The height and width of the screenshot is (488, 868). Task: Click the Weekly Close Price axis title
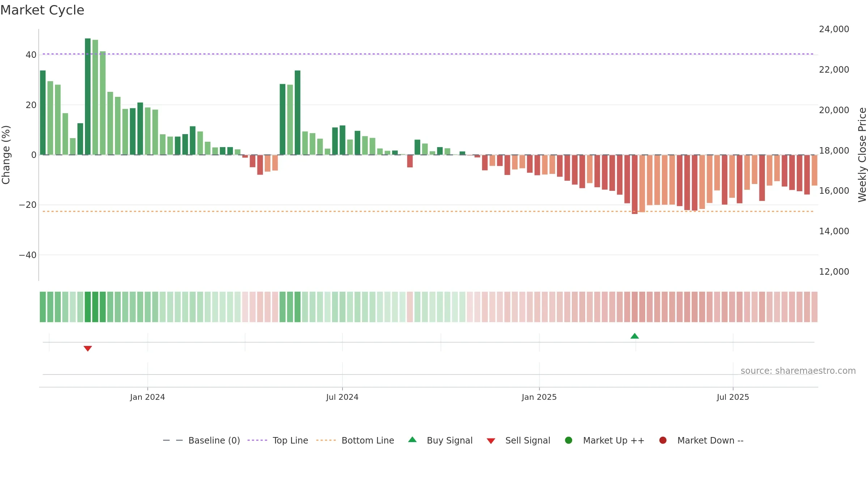[x=862, y=155]
